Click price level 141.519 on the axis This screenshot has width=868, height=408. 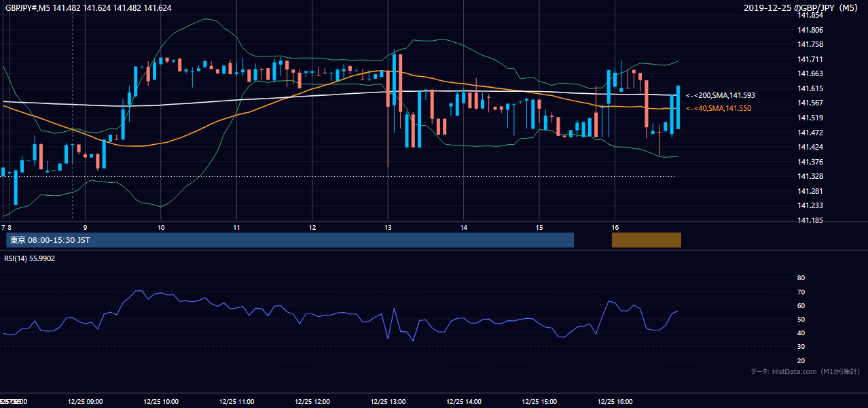pos(810,118)
